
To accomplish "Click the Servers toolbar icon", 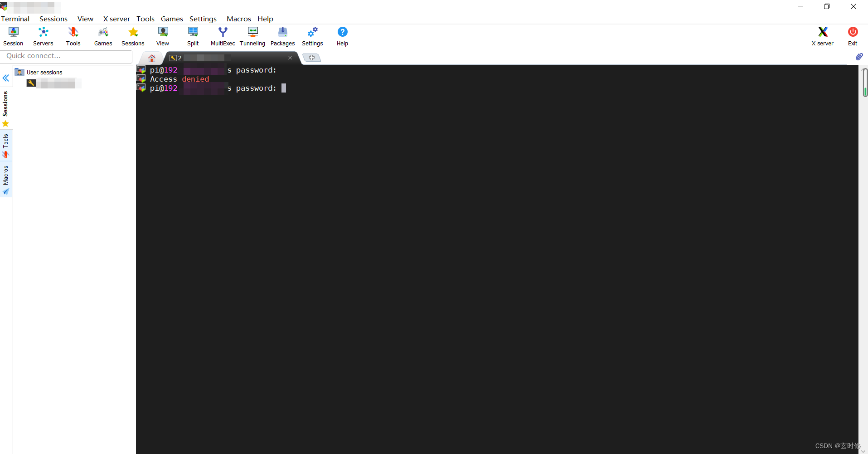I will [x=43, y=36].
